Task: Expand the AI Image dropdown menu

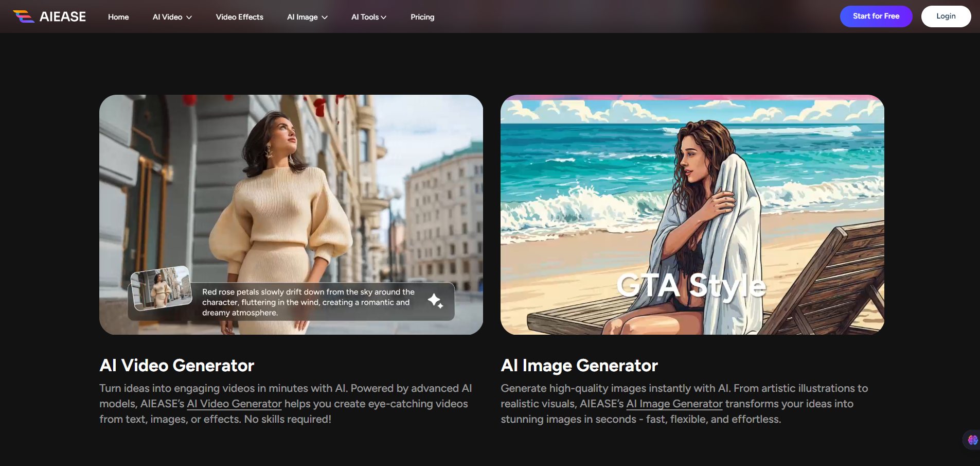Action: (x=307, y=17)
